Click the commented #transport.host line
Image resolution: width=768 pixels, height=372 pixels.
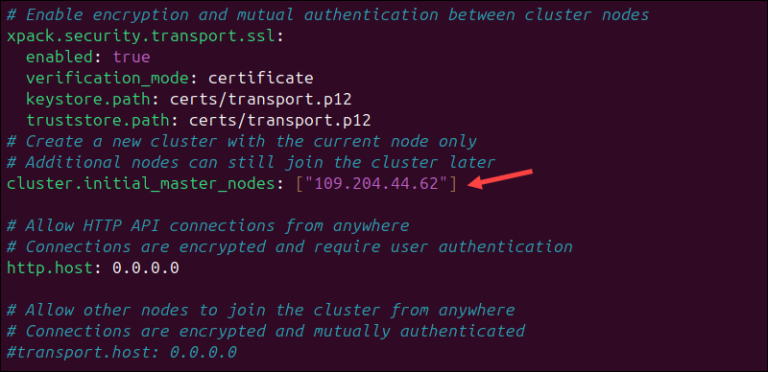121,352
